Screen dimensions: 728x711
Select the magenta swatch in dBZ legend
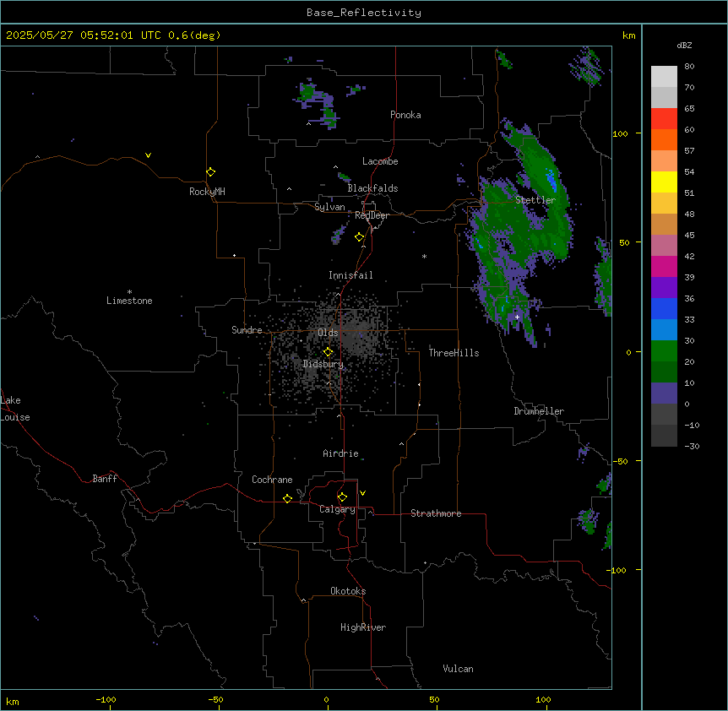(x=664, y=266)
